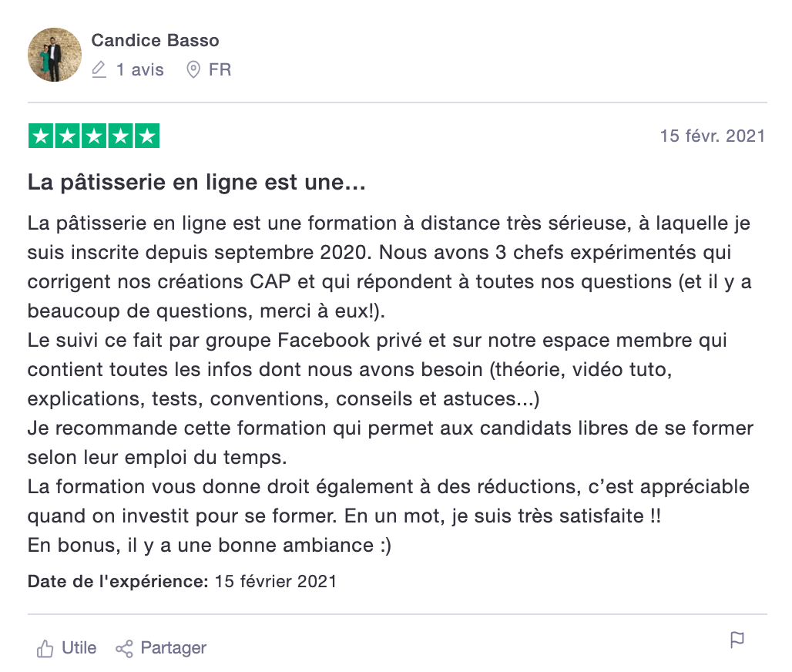Open reviewer name Candice Basso
Image resolution: width=792 pixels, height=672 pixels.
[x=155, y=40]
